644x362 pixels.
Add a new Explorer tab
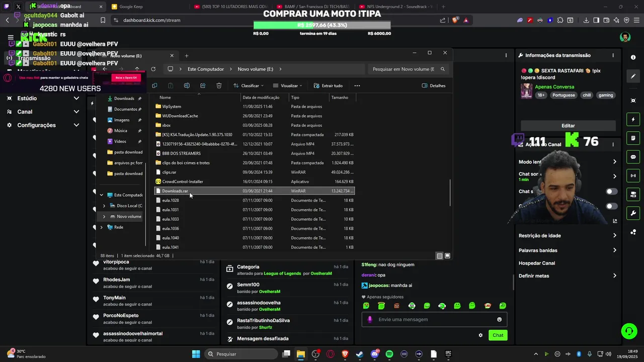pos(187,56)
